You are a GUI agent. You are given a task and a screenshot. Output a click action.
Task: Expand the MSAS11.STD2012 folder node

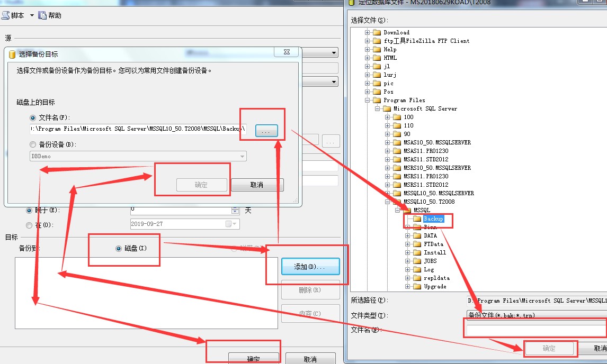pyautogui.click(x=387, y=160)
